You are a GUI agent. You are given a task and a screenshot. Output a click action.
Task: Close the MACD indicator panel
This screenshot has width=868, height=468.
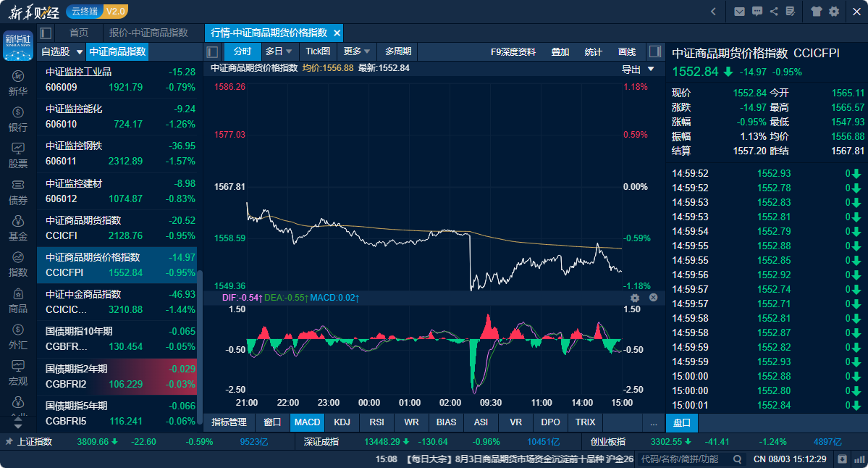point(653,298)
